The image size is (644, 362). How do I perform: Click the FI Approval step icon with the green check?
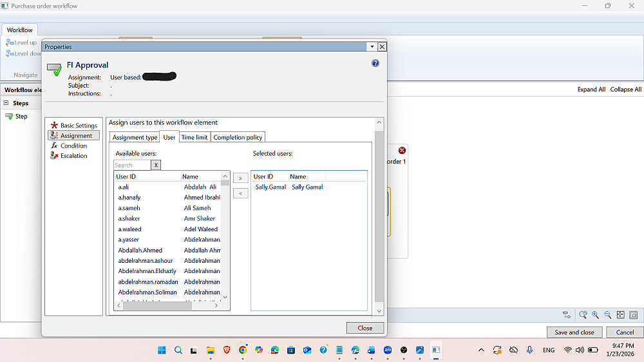coord(54,69)
